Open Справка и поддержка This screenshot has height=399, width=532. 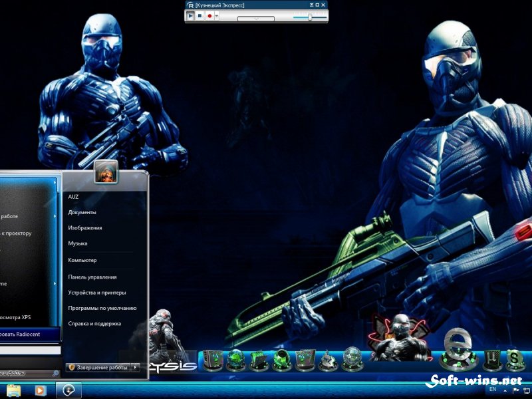point(94,324)
